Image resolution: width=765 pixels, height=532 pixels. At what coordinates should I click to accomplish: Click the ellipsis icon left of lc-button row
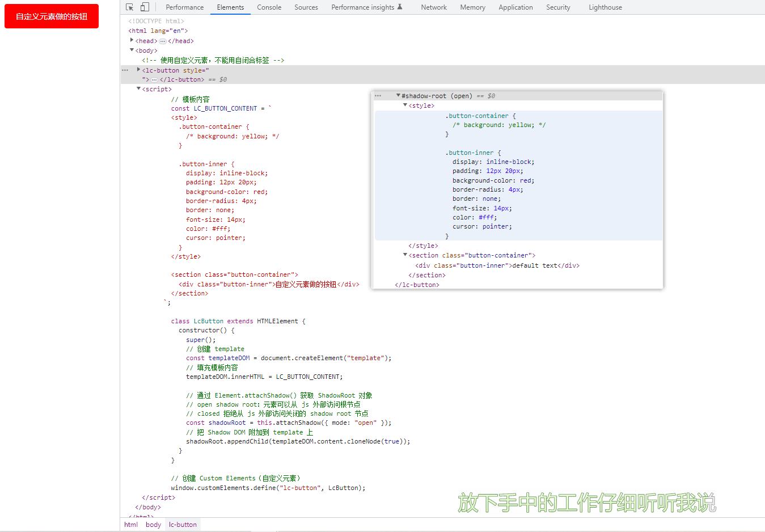tap(125, 70)
